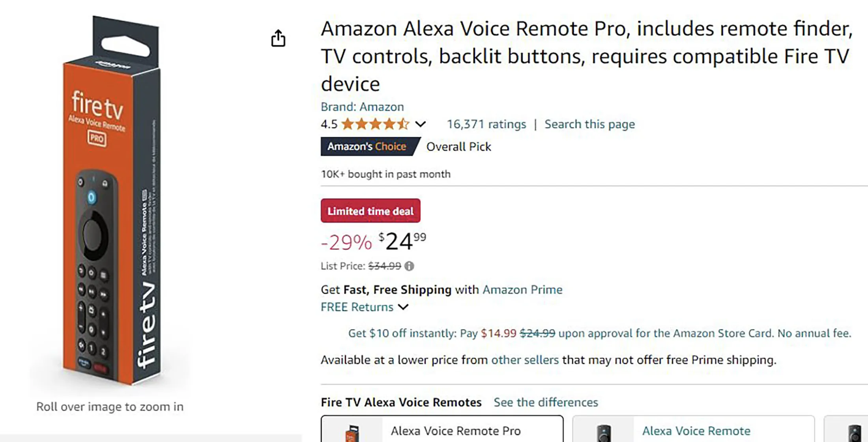This screenshot has width=868, height=442.
Task: Click the star rating icons
Action: pyautogui.click(x=375, y=124)
